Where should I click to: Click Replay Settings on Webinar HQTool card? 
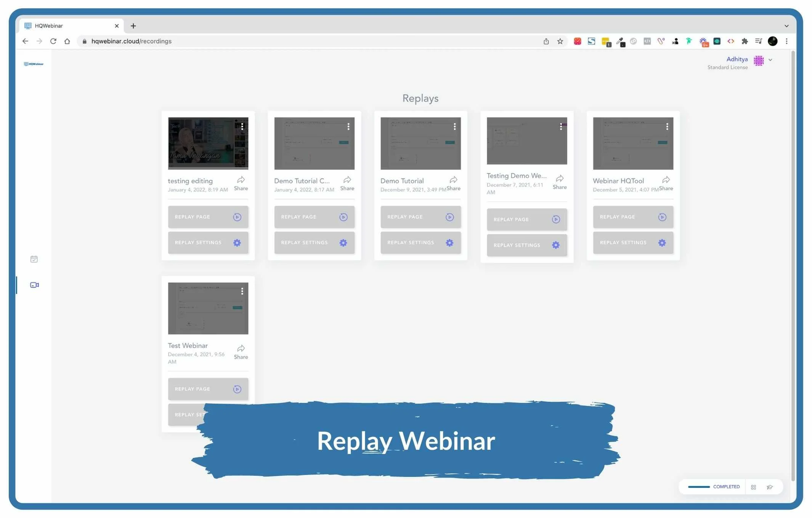(633, 243)
